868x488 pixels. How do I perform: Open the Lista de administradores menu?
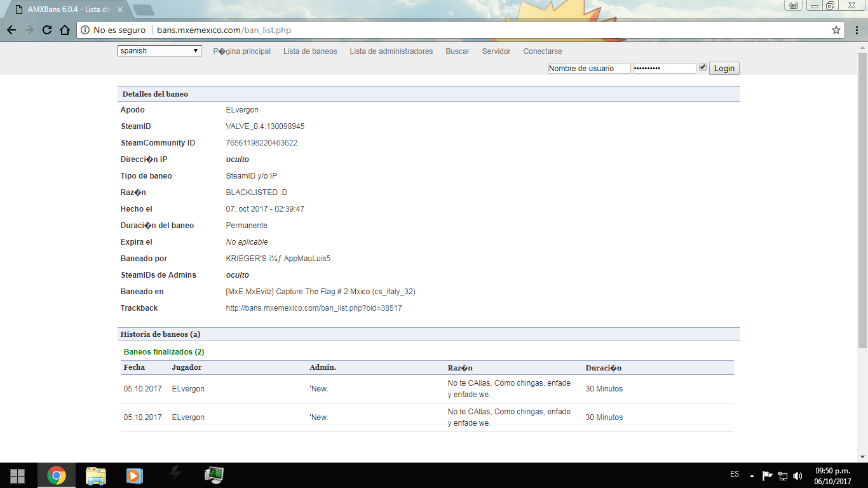click(x=391, y=51)
